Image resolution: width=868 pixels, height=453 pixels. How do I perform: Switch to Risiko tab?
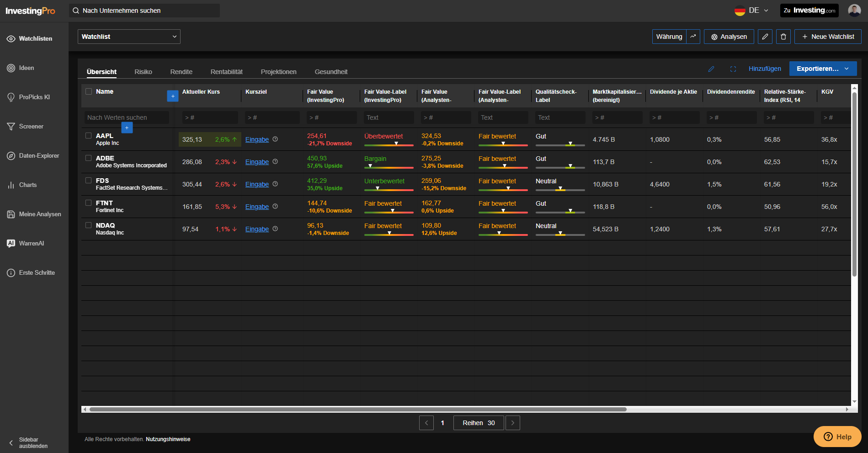point(143,72)
